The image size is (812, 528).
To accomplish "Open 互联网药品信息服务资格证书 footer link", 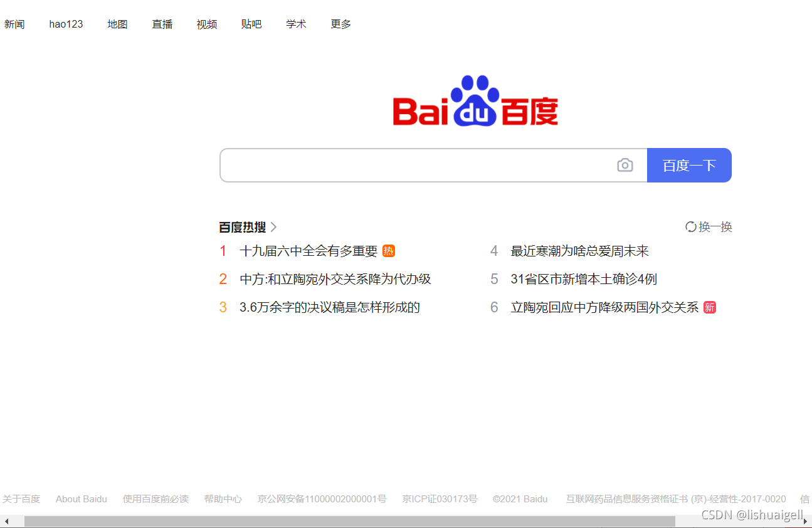I will pyautogui.click(x=676, y=499).
